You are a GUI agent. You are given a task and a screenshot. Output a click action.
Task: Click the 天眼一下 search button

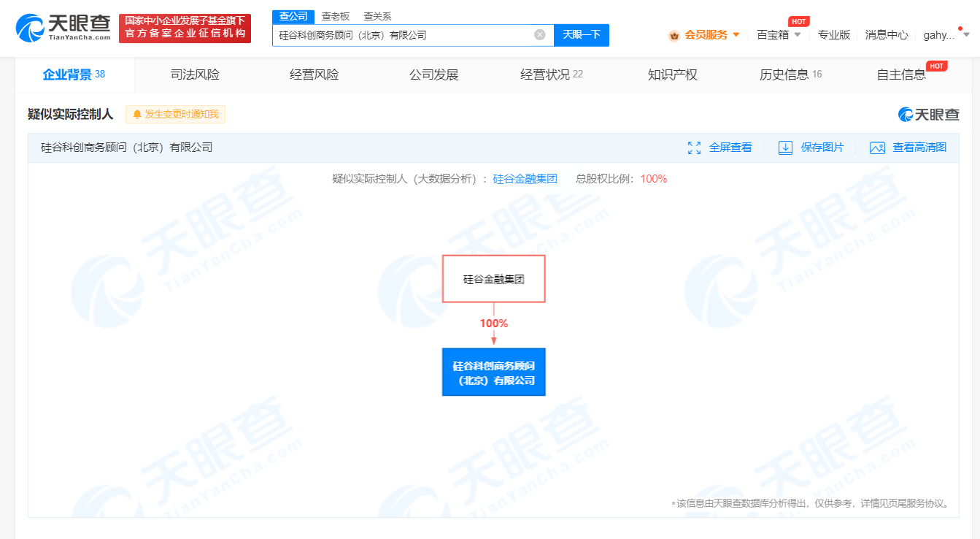tap(582, 34)
